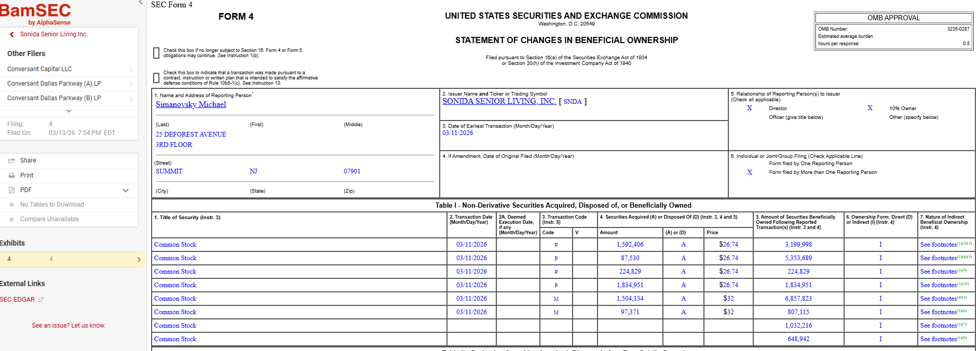Click the 6,857,823 beneficially owned cell
Screen dimensions: 980x351
point(798,299)
